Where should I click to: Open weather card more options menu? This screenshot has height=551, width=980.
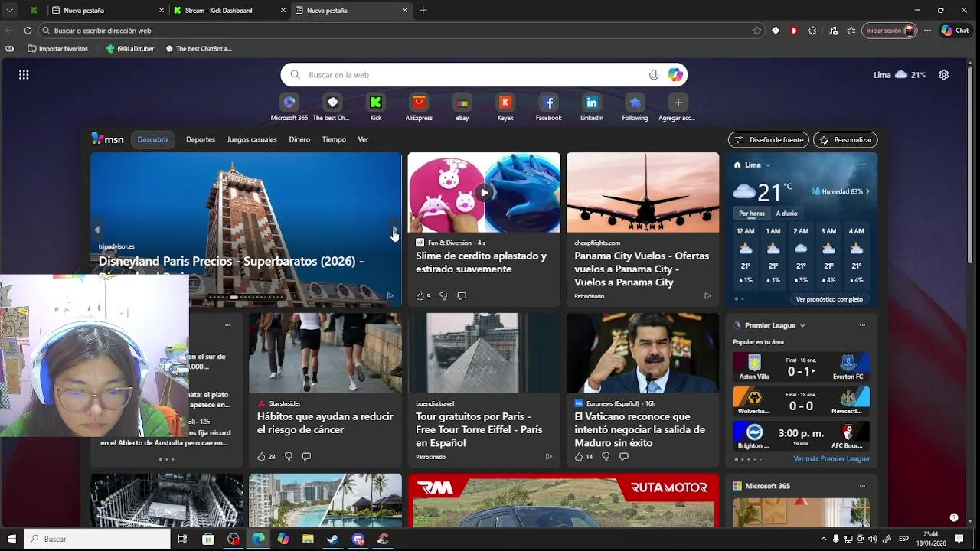[x=862, y=165]
